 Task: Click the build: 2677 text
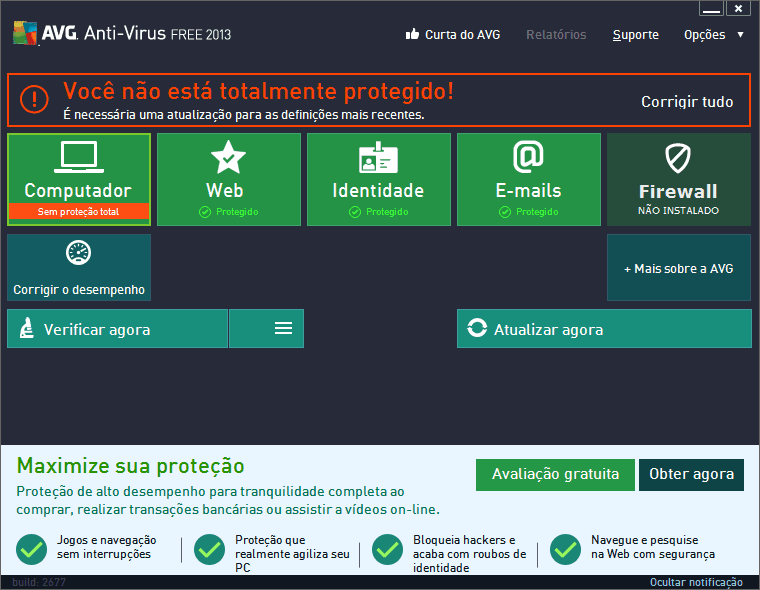tap(39, 582)
